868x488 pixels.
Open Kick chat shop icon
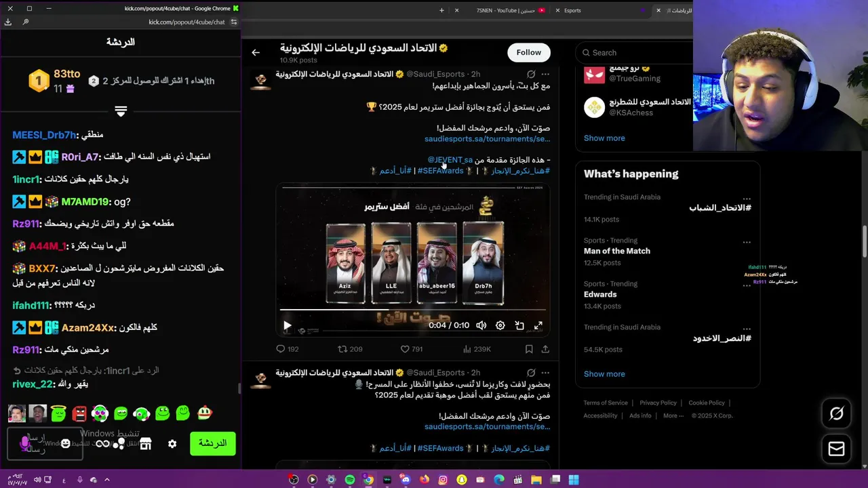coord(145,443)
